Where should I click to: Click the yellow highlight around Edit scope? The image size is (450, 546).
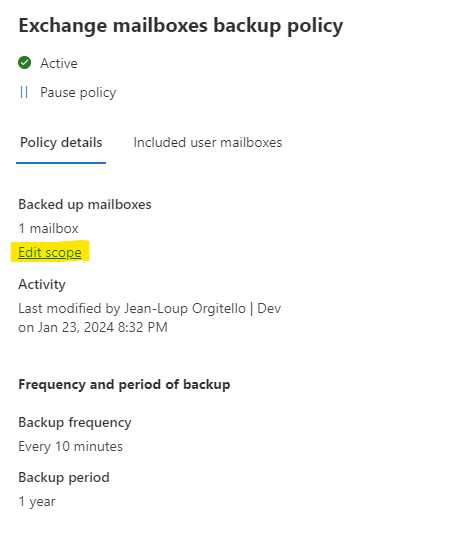point(50,251)
